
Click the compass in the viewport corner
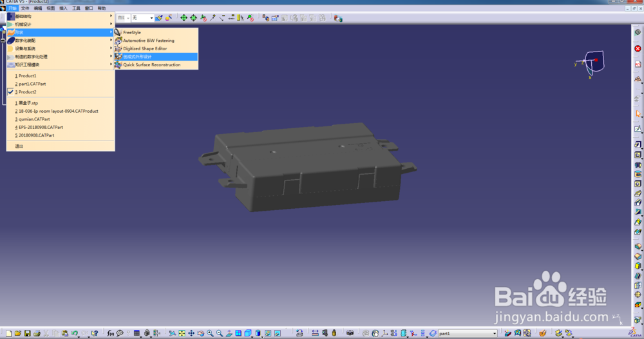[590, 64]
